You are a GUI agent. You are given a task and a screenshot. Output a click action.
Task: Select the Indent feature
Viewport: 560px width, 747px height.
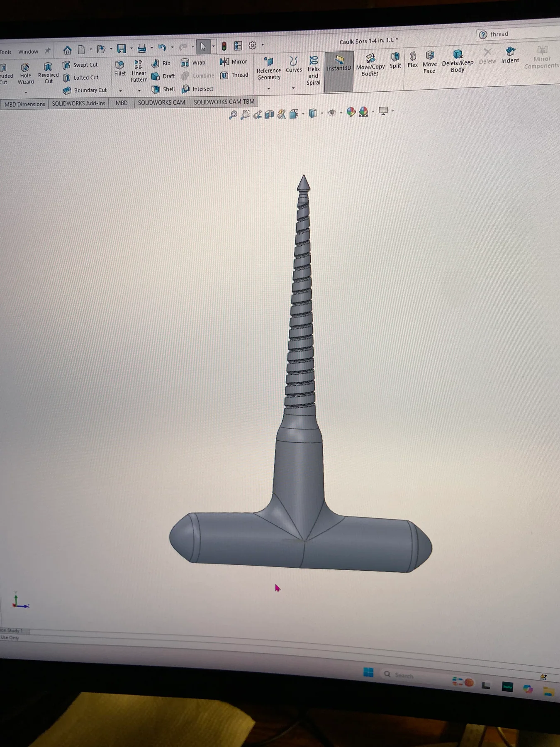[x=510, y=55]
